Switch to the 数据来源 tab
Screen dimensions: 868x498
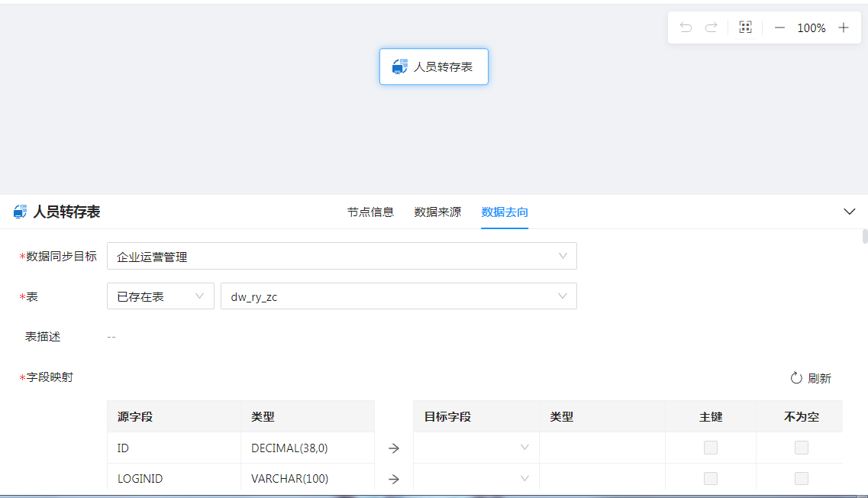437,212
